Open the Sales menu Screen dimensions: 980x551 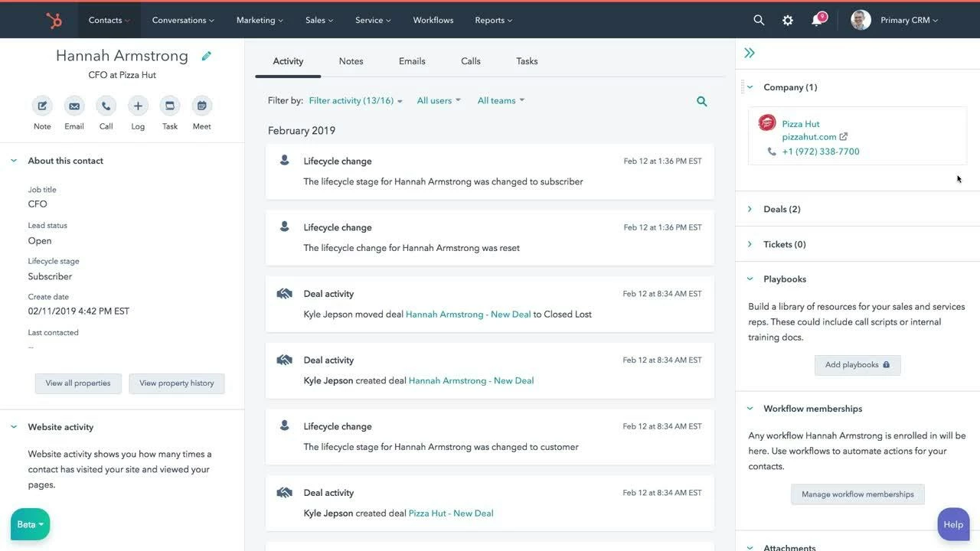(319, 21)
